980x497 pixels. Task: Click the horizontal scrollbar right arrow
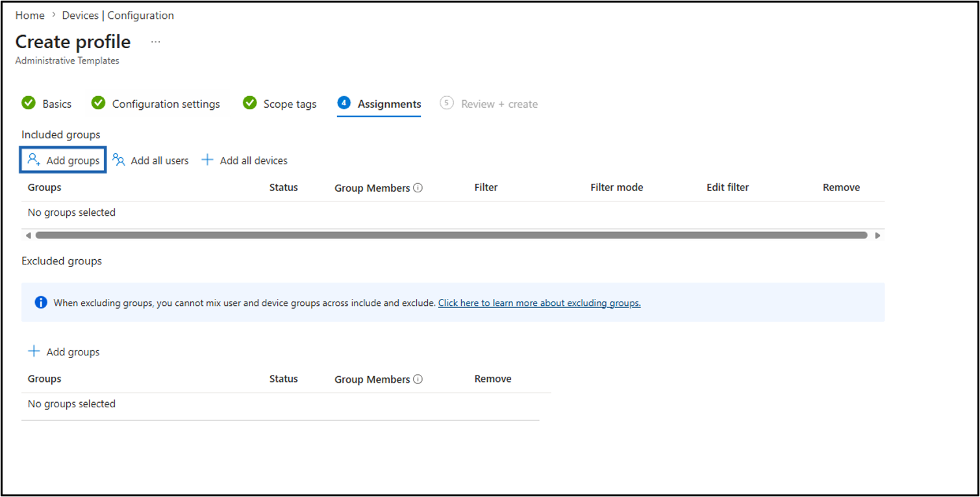pos(877,235)
